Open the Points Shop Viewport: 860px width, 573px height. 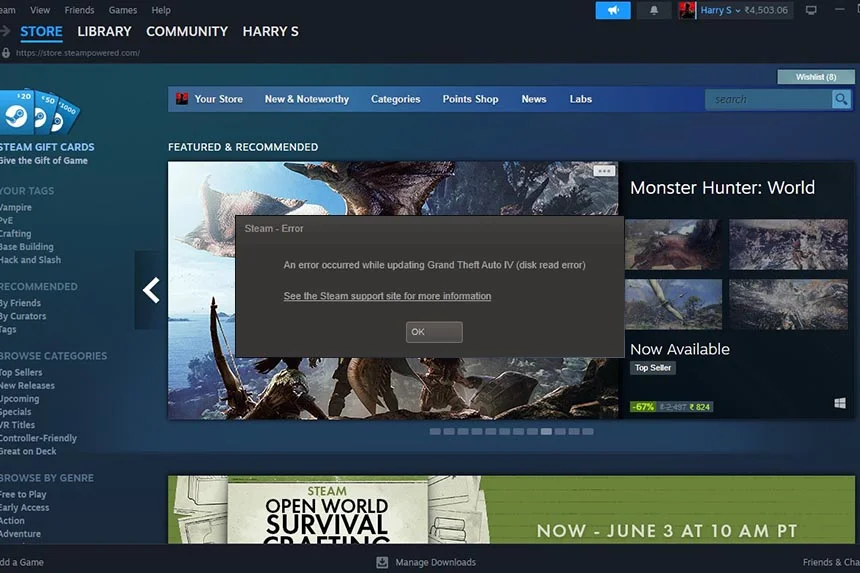[x=470, y=99]
